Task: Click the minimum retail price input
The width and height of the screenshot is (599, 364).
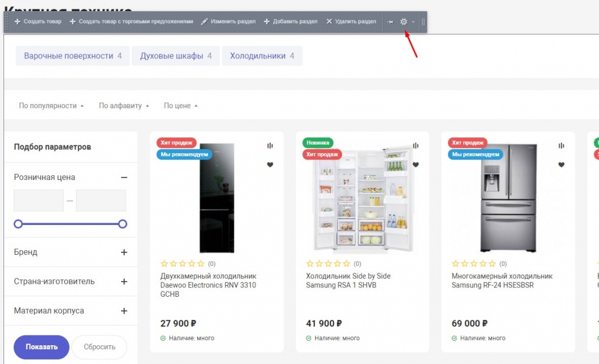Action: point(39,200)
